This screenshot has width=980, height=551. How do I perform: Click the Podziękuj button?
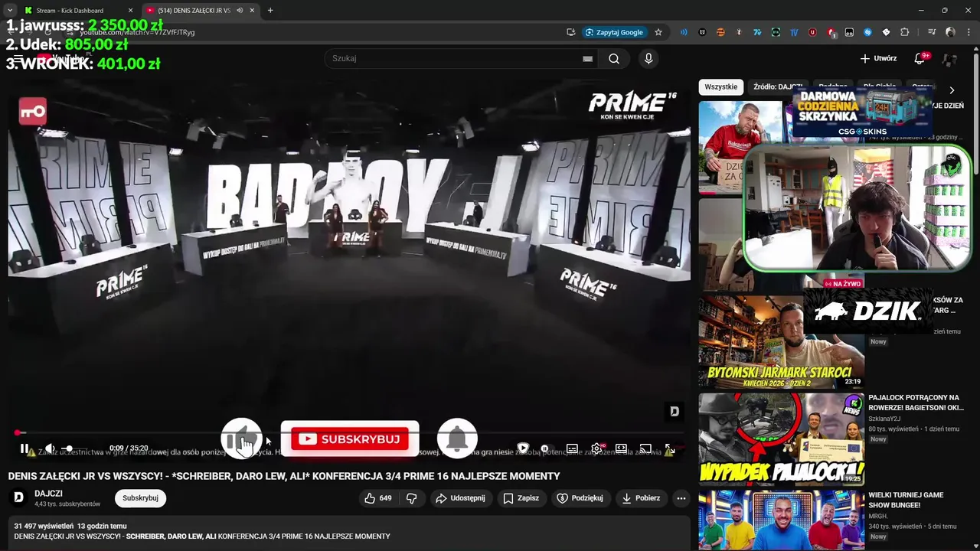click(580, 498)
